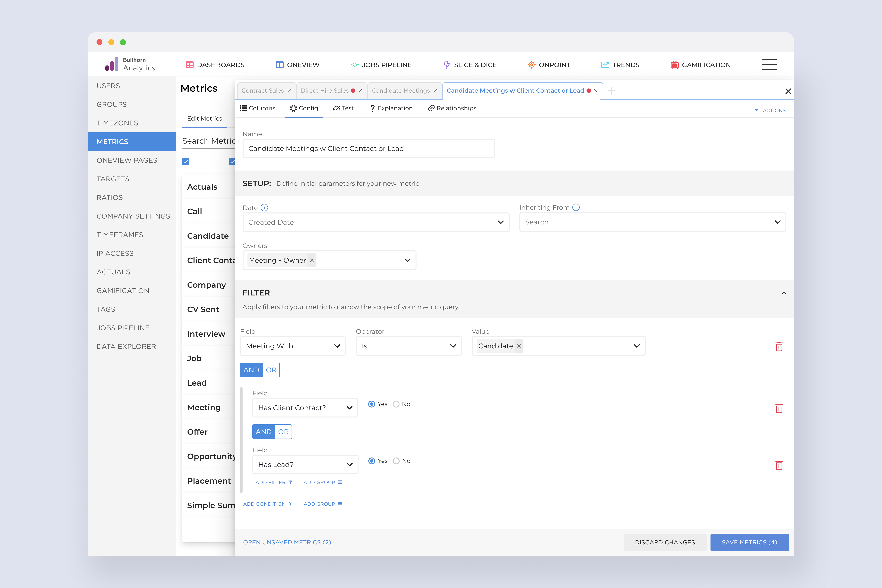Close the Contract Sales tab

tap(289, 91)
